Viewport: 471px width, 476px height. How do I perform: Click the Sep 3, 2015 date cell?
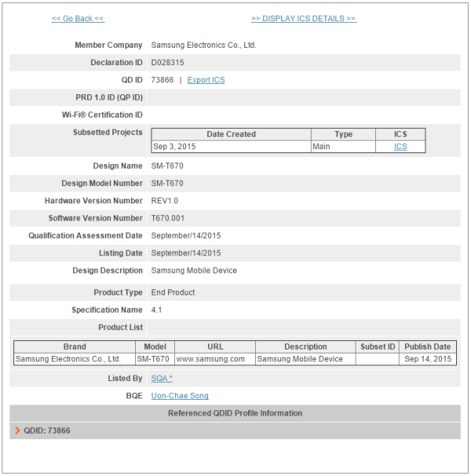click(x=174, y=147)
